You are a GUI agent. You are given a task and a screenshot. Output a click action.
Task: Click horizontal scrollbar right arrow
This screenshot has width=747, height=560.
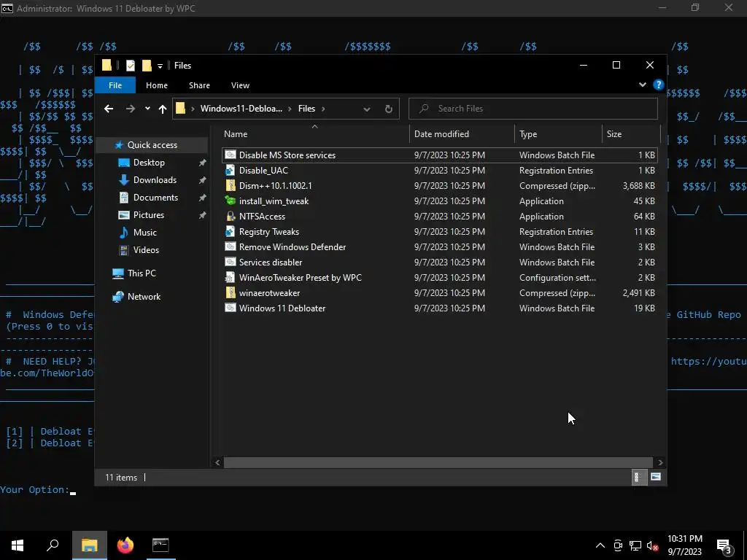tap(660, 462)
